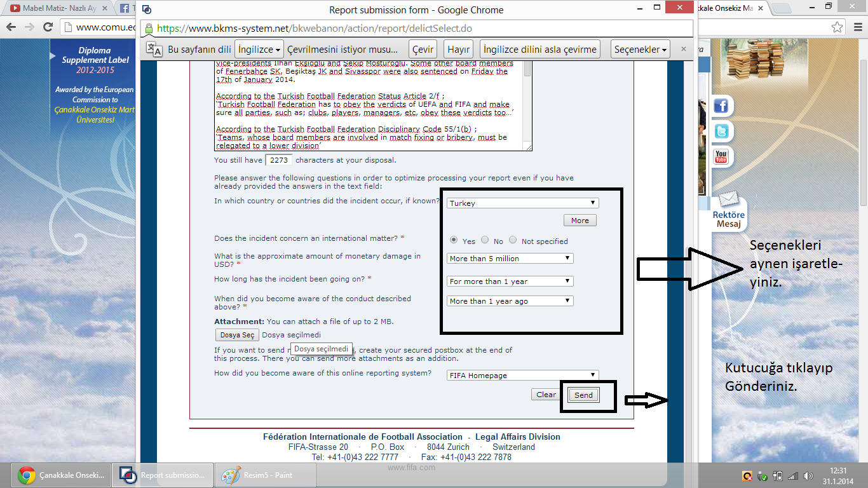Click the power/battery tray icon

[x=778, y=476]
